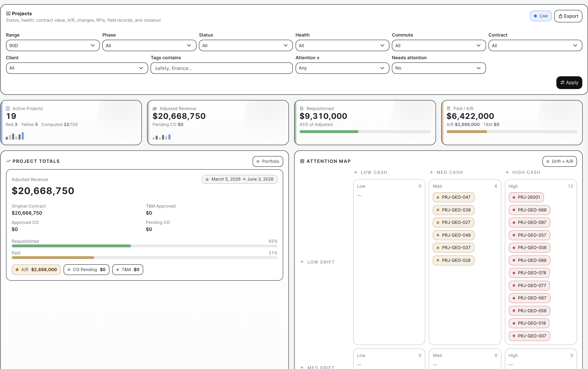
Task: Open project PRJ-GEO-068
Action: point(529,210)
